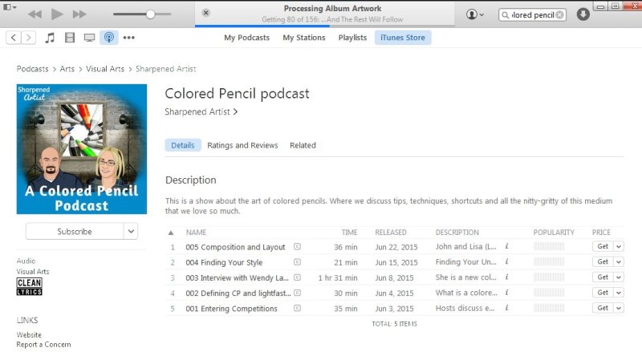Open the Ratings and Reviews tab
This screenshot has width=642, height=364.
click(242, 145)
